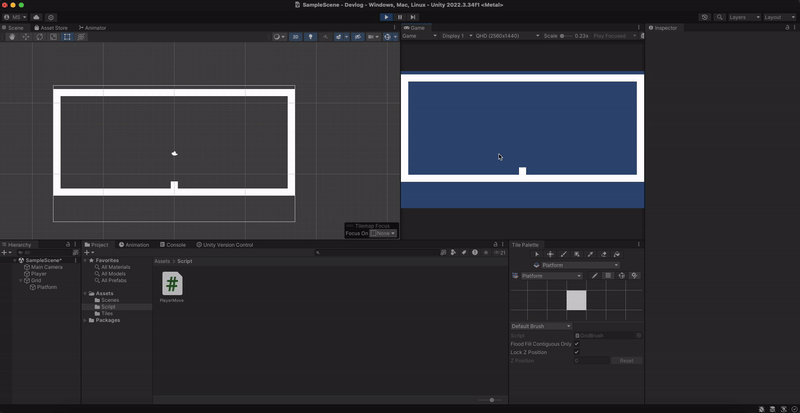
Task: Uncheck Flood Fill Contiguous Only
Action: [577, 343]
